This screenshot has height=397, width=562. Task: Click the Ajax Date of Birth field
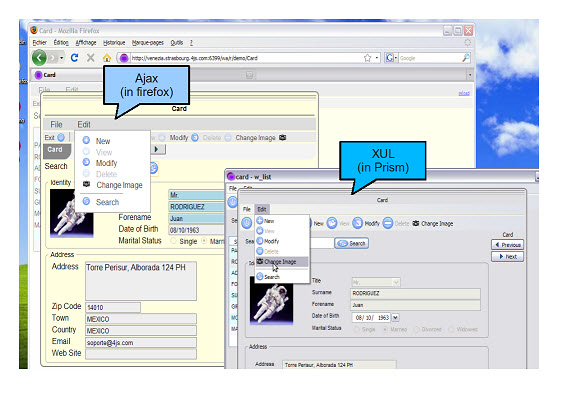coord(196,230)
